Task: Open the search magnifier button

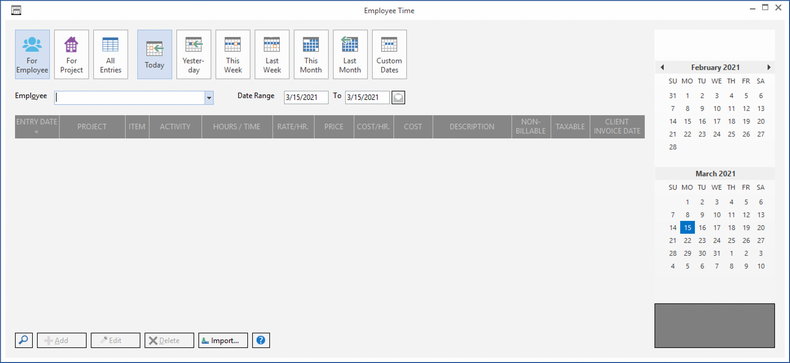Action: coord(24,340)
